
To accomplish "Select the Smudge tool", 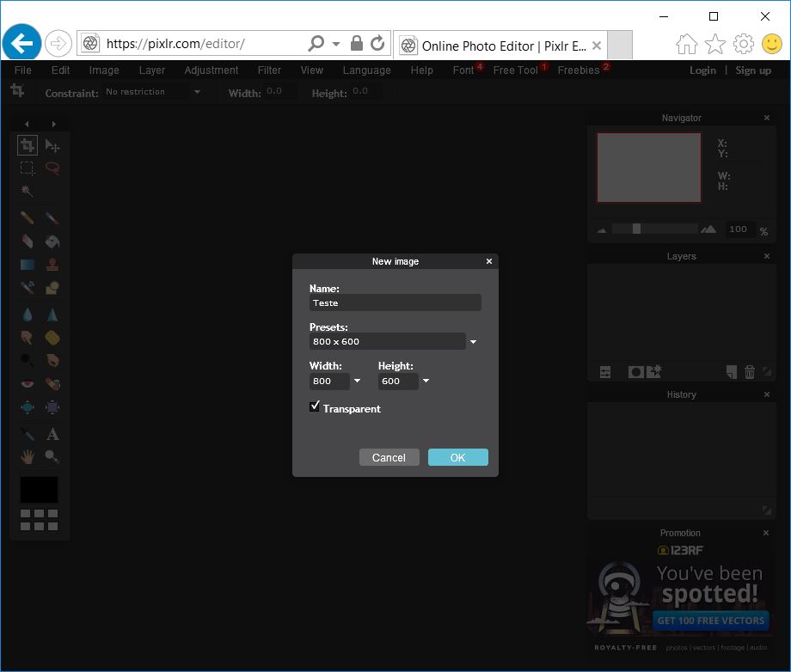I will 28,337.
